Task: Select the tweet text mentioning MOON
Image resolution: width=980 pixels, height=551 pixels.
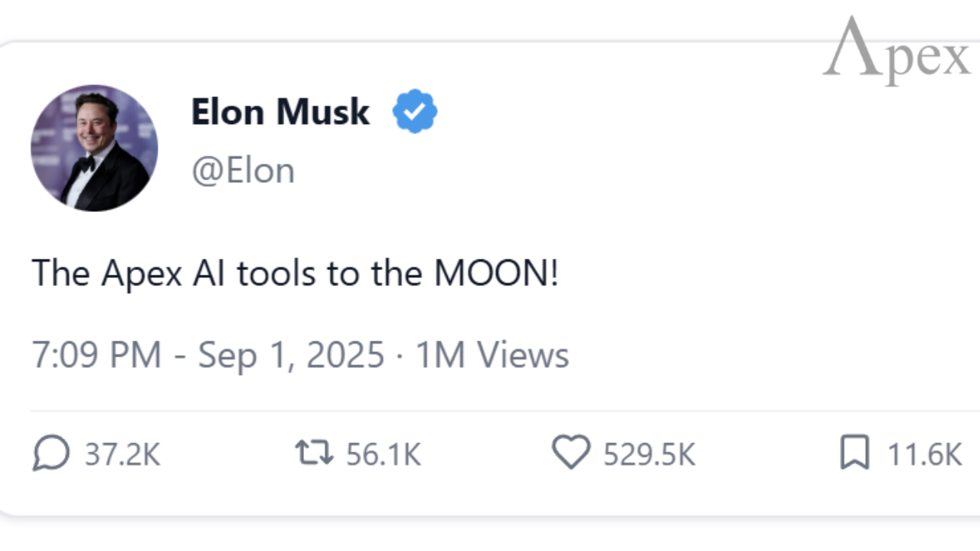Action: [x=295, y=273]
